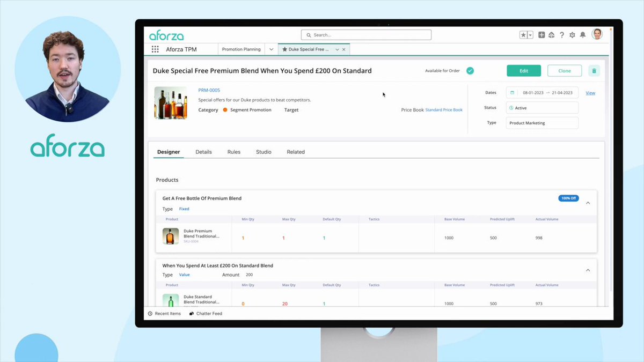Click the star icon on Duke Special tab
The height and width of the screenshot is (362, 644).
coord(284,49)
